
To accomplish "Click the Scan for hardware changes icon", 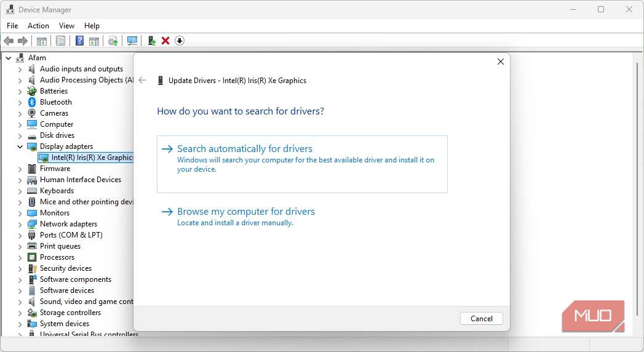I will (x=132, y=41).
